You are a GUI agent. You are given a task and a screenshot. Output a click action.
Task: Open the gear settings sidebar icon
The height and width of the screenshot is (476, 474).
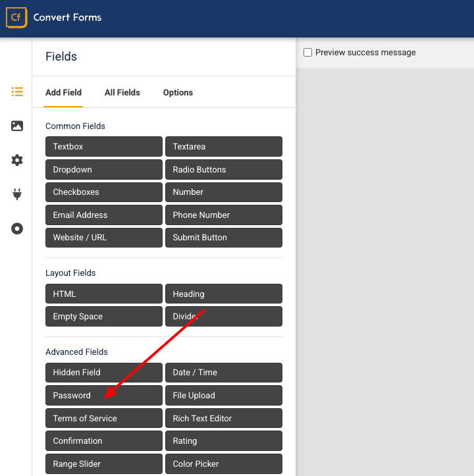tap(17, 160)
